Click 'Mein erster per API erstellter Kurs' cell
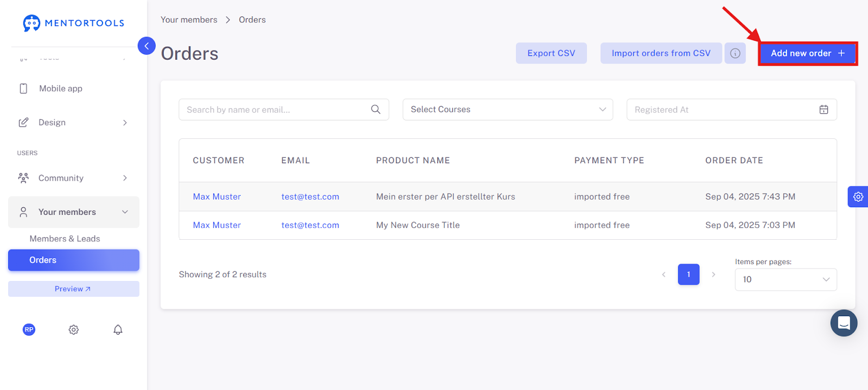Image resolution: width=868 pixels, height=390 pixels. 446,197
